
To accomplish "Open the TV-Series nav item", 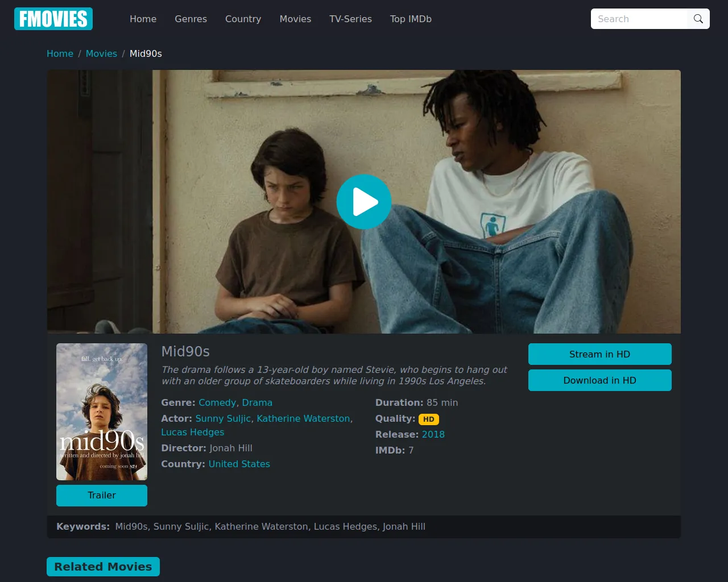I will click(x=350, y=19).
